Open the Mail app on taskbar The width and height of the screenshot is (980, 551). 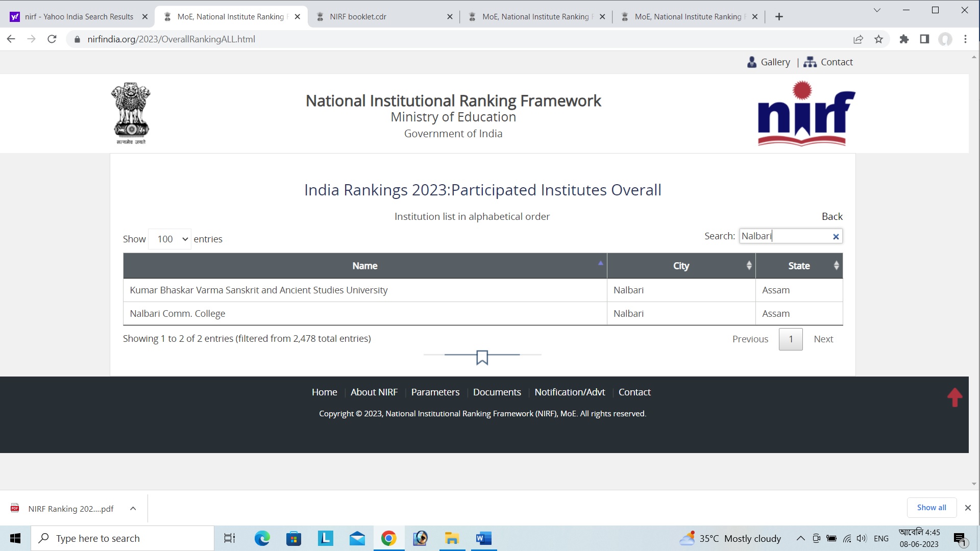coord(357,538)
